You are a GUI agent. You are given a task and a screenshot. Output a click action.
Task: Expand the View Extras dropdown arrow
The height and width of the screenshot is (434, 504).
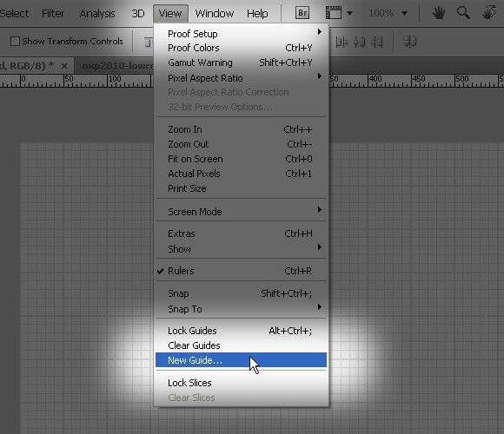pyautogui.click(x=349, y=13)
